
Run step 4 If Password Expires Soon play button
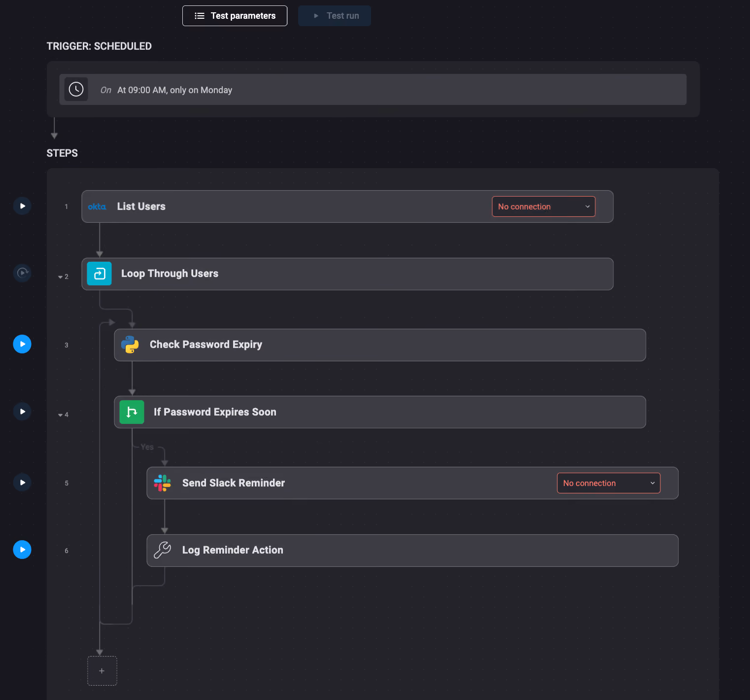coord(22,412)
